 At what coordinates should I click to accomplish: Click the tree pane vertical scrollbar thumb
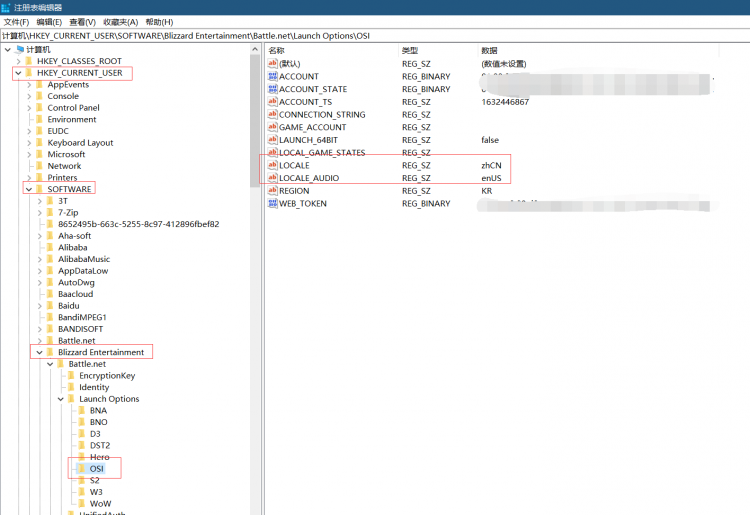(x=255, y=121)
